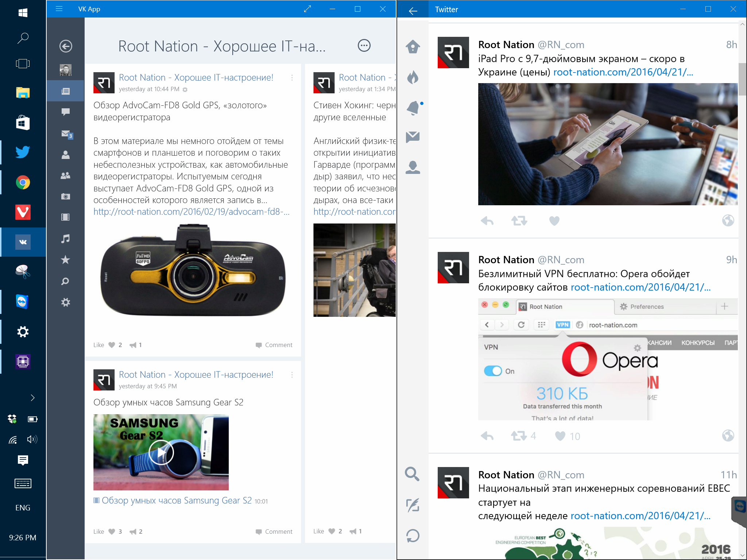Switch to Twitter app in taskbar
747x560 pixels.
coord(23,152)
